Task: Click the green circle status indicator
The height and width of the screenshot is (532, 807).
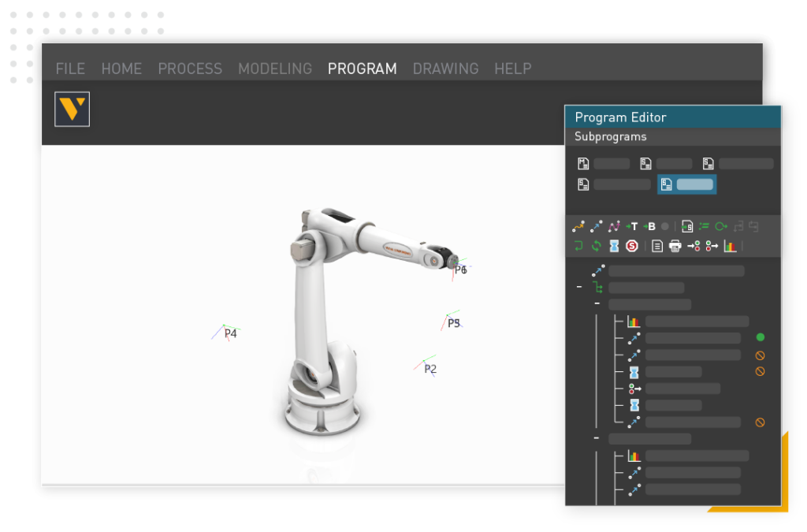Action: (x=760, y=337)
